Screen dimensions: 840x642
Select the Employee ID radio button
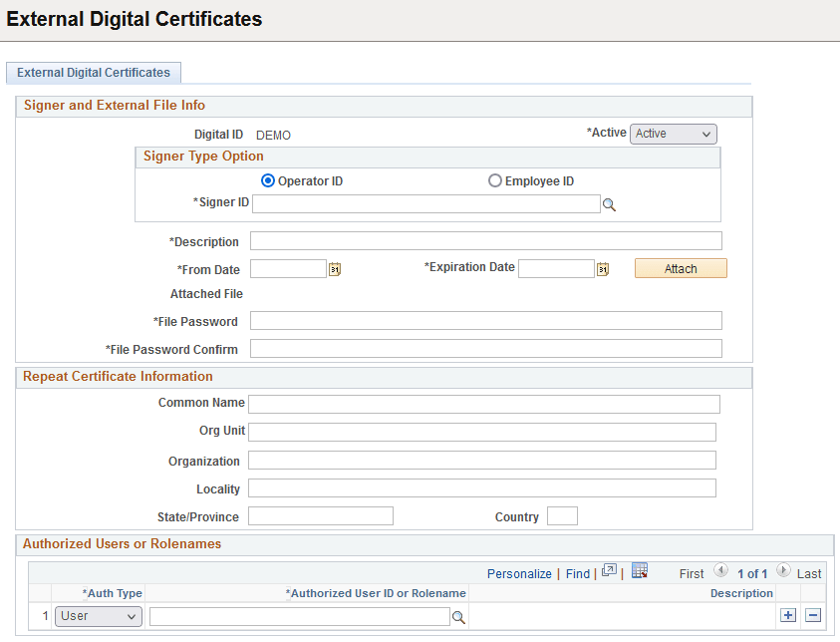(x=495, y=180)
